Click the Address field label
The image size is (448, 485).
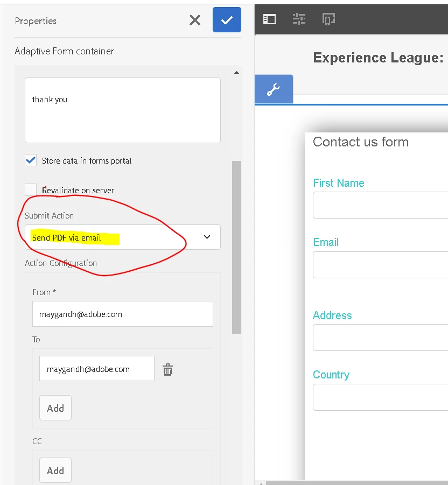(x=332, y=315)
